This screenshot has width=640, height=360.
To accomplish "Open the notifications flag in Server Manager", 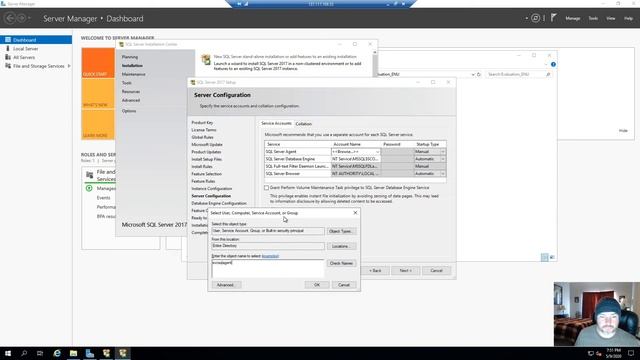I will tap(553, 18).
